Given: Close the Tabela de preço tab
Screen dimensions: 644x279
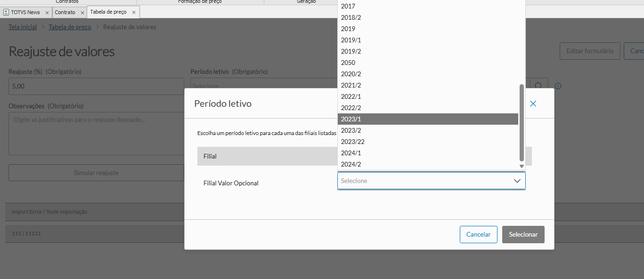Looking at the screenshot, I should point(134,12).
